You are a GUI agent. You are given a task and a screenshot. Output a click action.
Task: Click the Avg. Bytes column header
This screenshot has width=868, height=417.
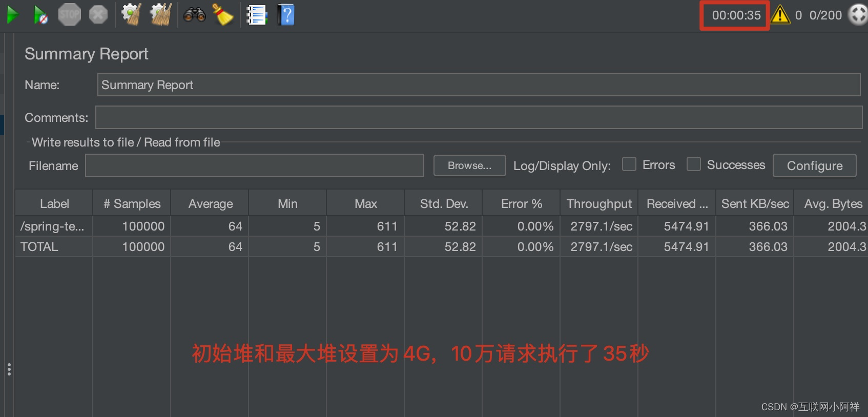pyautogui.click(x=832, y=203)
